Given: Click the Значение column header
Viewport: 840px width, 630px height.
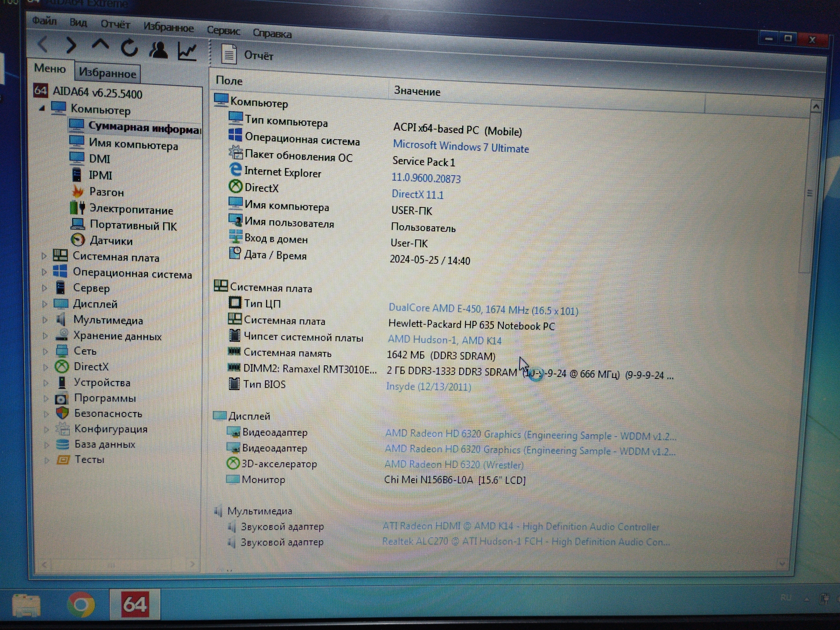Looking at the screenshot, I should (x=417, y=91).
